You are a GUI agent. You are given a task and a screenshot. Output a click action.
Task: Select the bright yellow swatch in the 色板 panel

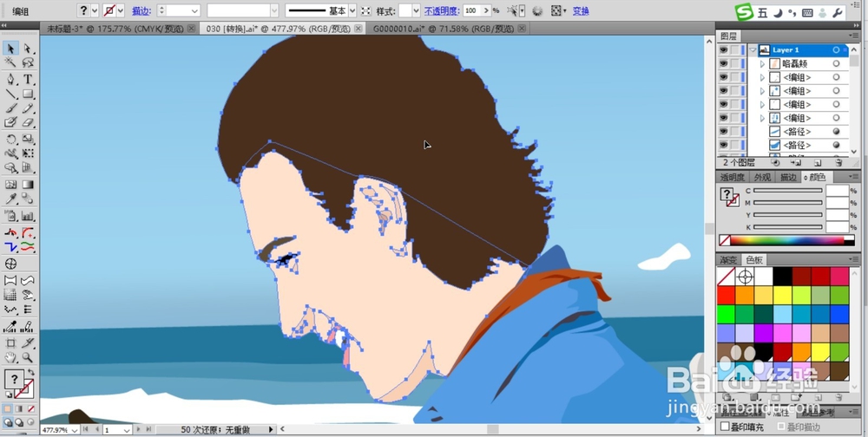pyautogui.click(x=782, y=296)
